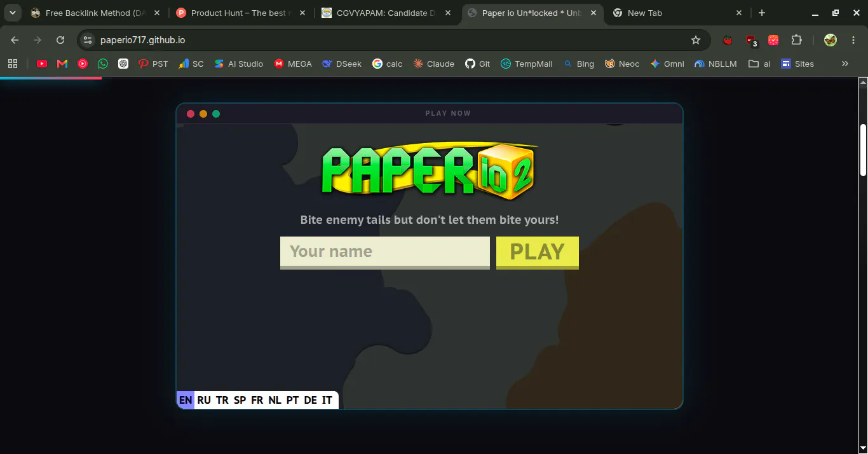Open the Sites bookmark
Viewport: 868px width, 454px height.
(797, 64)
